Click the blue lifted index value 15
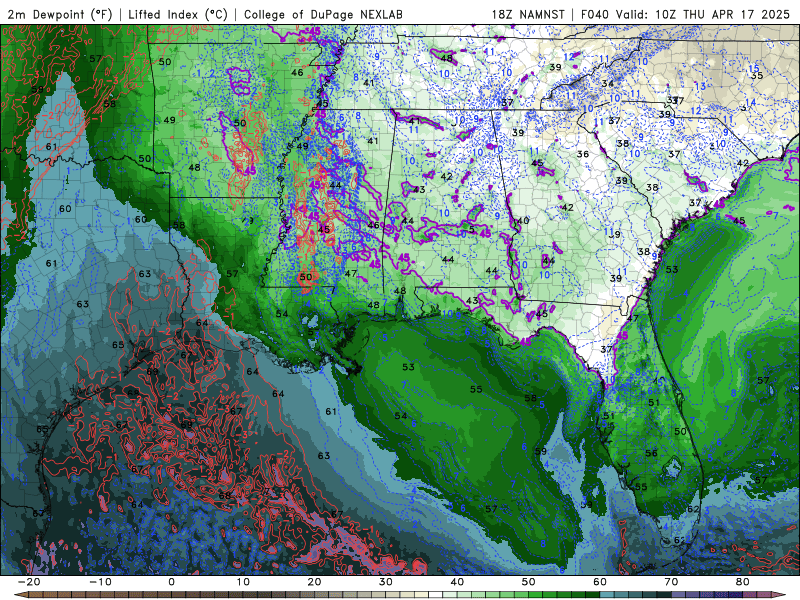This screenshot has height=600, width=800. (x=754, y=68)
